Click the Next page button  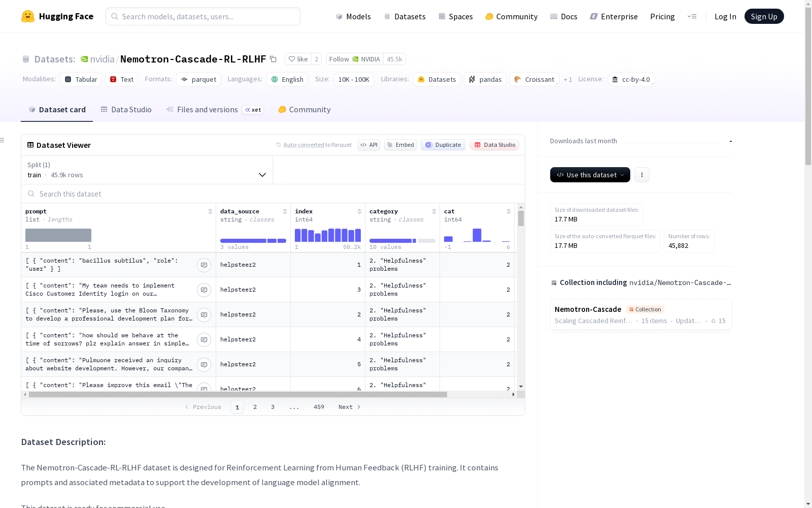[x=349, y=407]
